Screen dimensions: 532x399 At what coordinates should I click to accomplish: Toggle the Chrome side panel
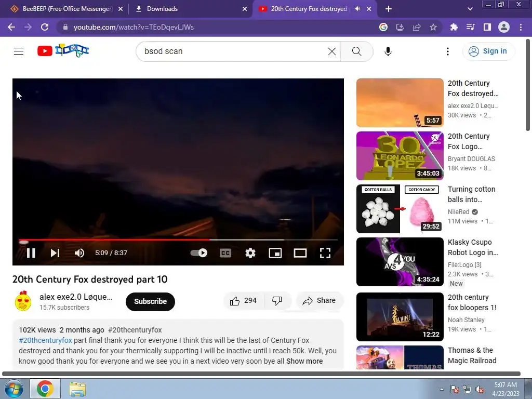pyautogui.click(x=487, y=27)
